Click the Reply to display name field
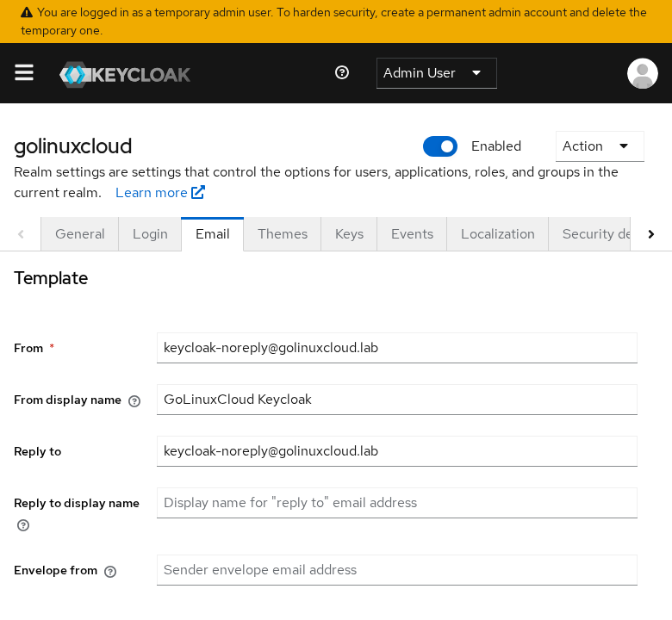 click(x=397, y=503)
